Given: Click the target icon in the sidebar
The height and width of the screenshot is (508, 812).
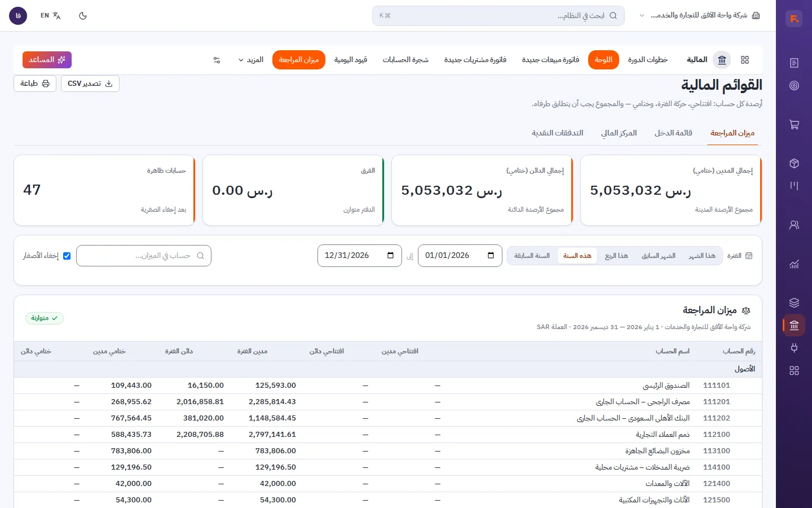Looking at the screenshot, I should pos(794,86).
